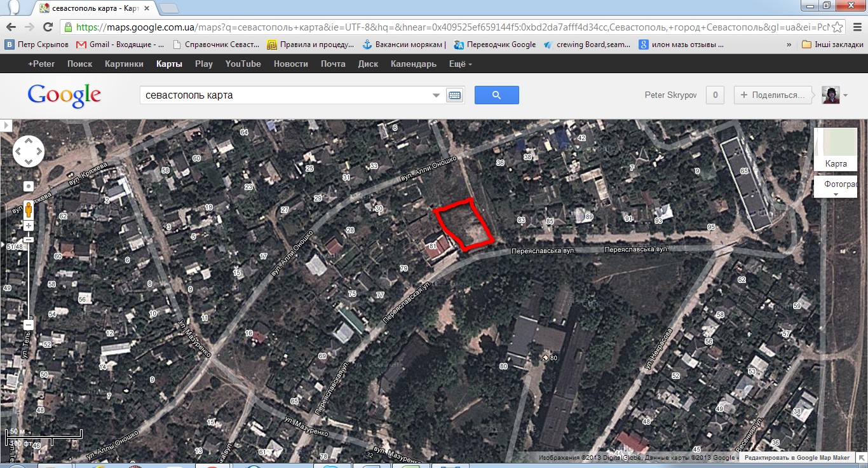The width and height of the screenshot is (868, 468).
Task: Collapse the side panel arrow
Action: (x=6, y=126)
